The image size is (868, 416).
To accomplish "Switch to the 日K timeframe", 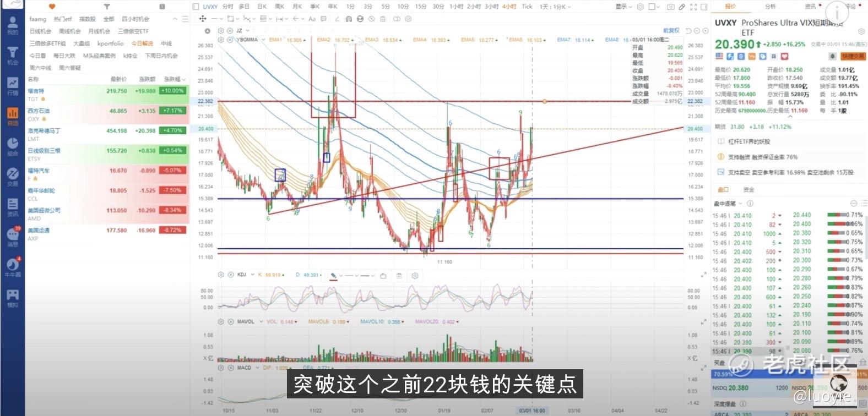I will coord(262,7).
